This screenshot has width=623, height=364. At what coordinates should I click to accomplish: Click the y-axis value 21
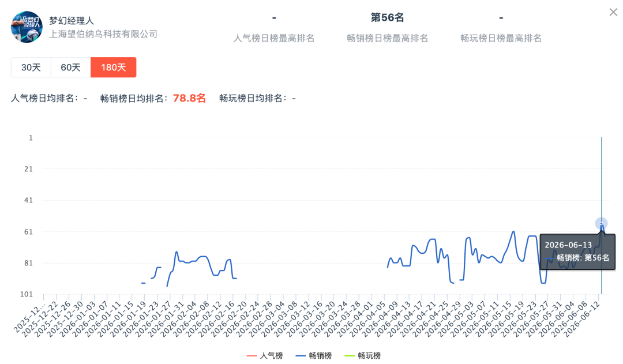click(29, 169)
